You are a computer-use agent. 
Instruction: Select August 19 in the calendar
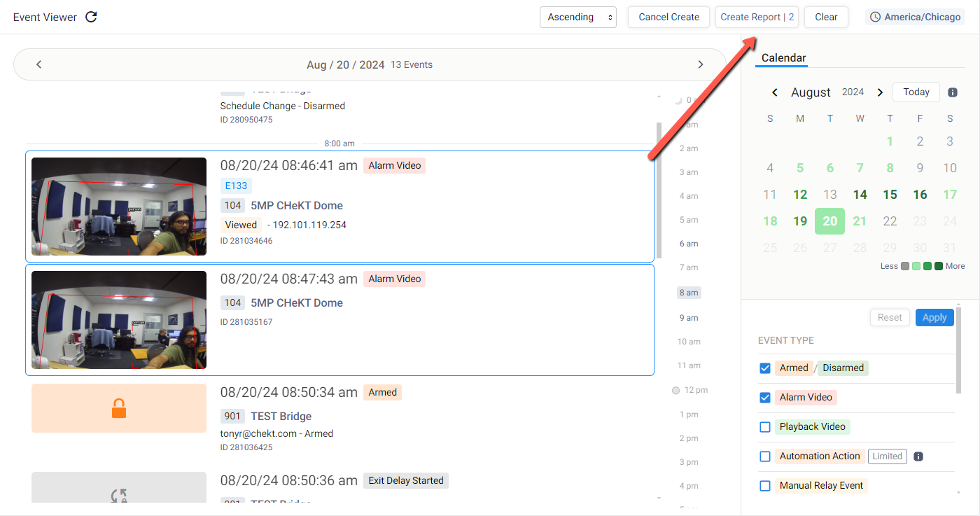[x=800, y=221]
